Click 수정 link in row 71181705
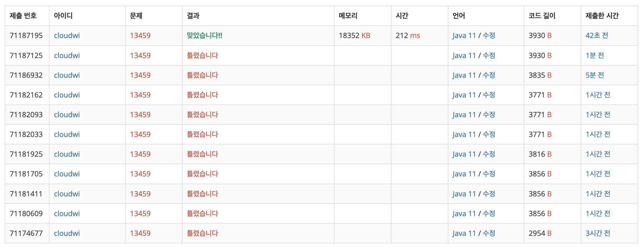Viewport: 644px width, 250px height. (489, 174)
